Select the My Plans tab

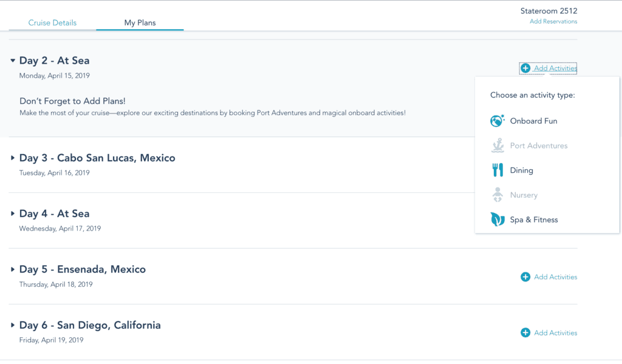coord(140,22)
